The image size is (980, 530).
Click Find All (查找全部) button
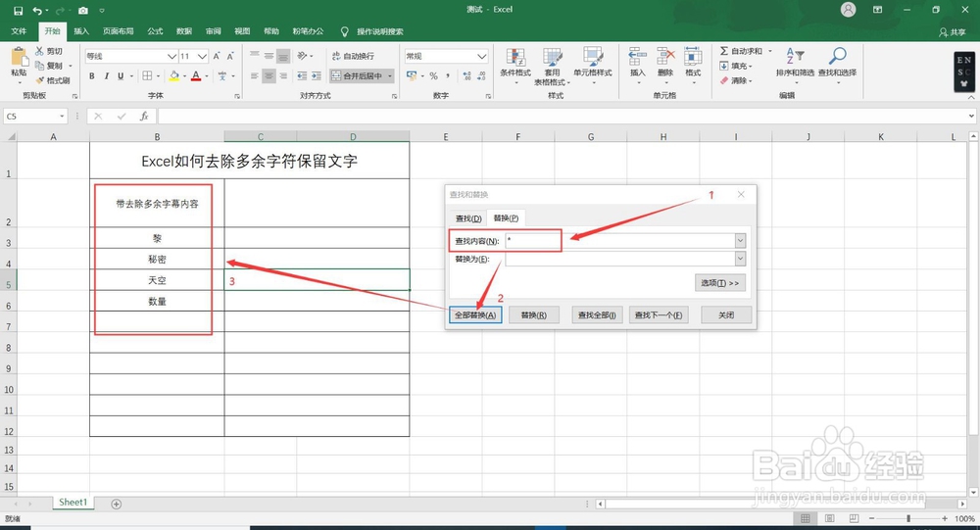(x=597, y=315)
